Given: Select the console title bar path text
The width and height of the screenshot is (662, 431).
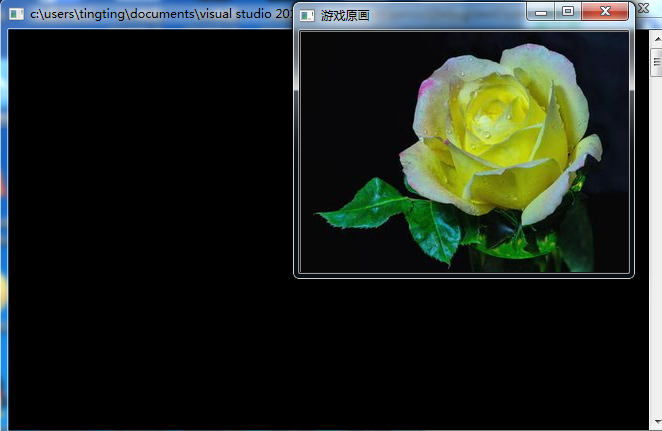Looking at the screenshot, I should click(160, 15).
